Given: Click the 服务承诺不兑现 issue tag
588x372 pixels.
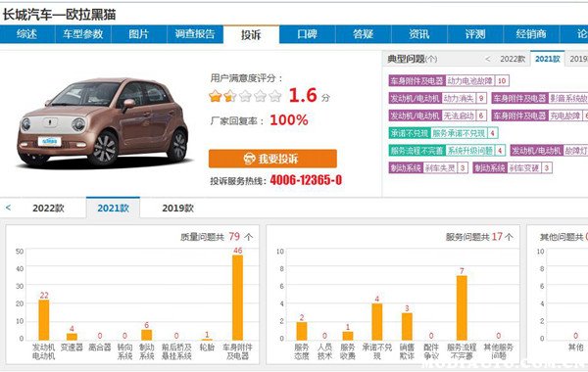Looking at the screenshot, I should [x=459, y=133].
